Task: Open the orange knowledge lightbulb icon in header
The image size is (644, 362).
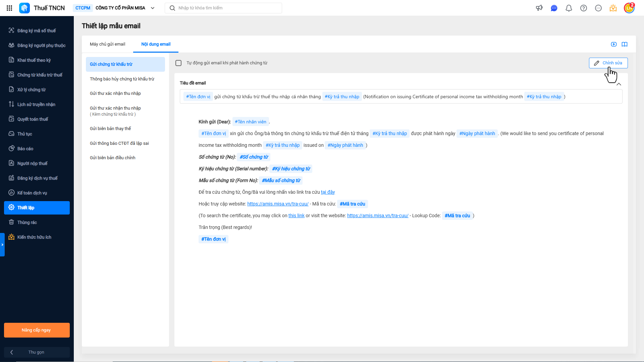Action: coord(613,8)
